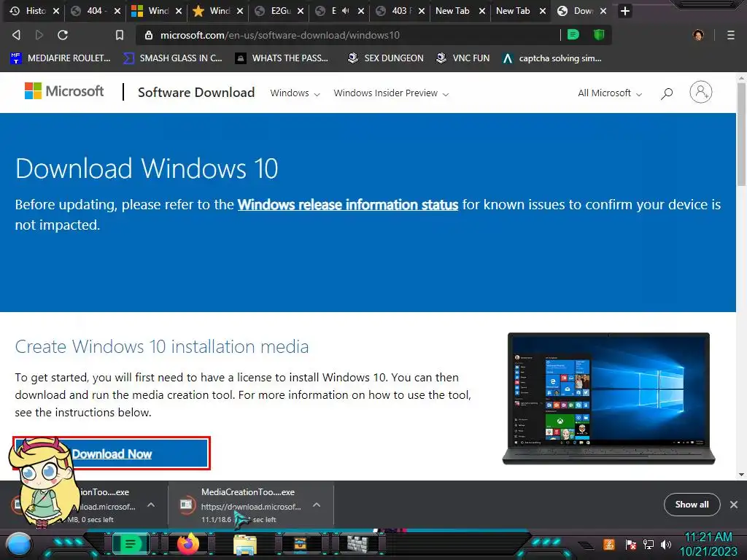Click the Download Now button
The height and width of the screenshot is (560, 747).
click(112, 454)
